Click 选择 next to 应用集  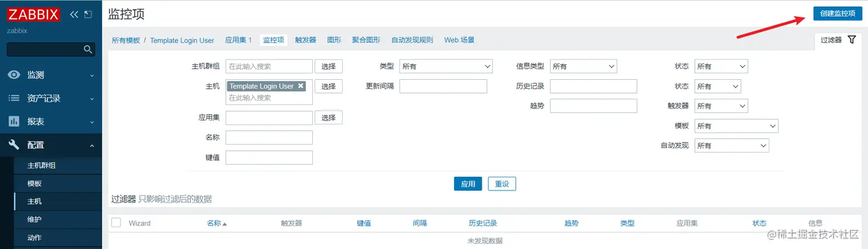[x=328, y=118]
